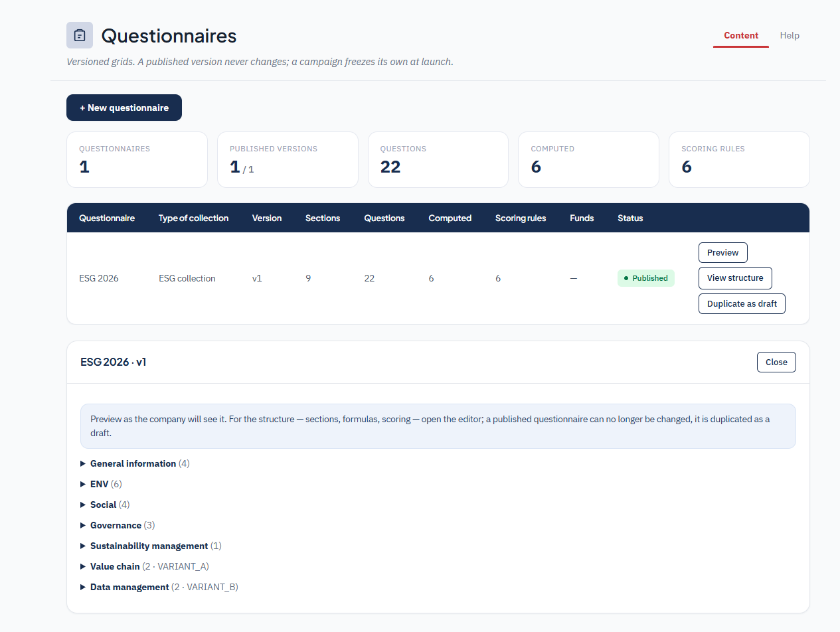This screenshot has width=840, height=632.
Task: Click the ESG 2026 · v1 panel title
Action: [114, 362]
